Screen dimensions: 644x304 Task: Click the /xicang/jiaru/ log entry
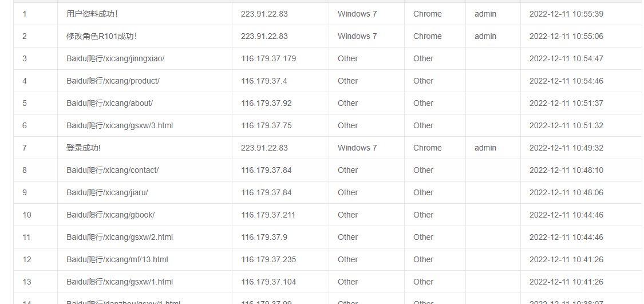[x=107, y=192]
